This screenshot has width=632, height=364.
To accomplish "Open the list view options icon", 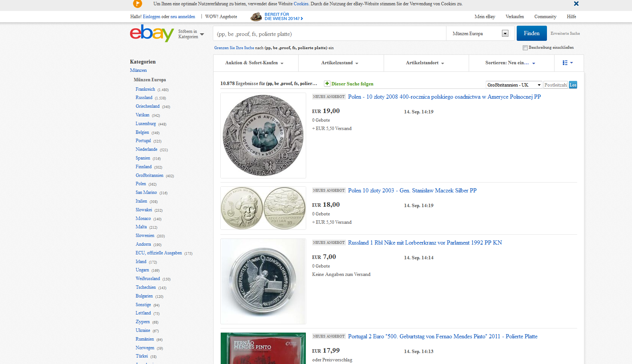I will [568, 63].
